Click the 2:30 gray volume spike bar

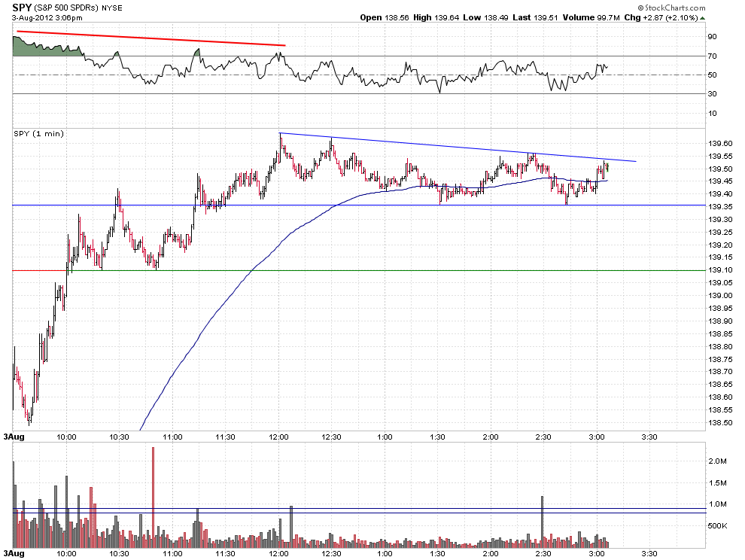tap(542, 522)
